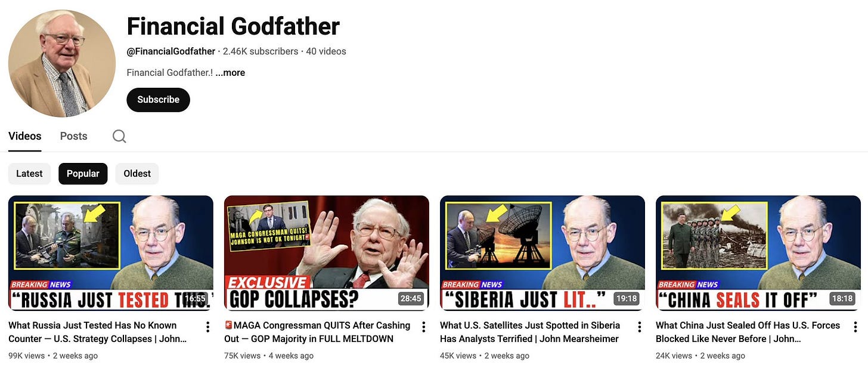Image resolution: width=868 pixels, height=370 pixels.
Task: Switch to the Videos tab
Action: pos(25,136)
